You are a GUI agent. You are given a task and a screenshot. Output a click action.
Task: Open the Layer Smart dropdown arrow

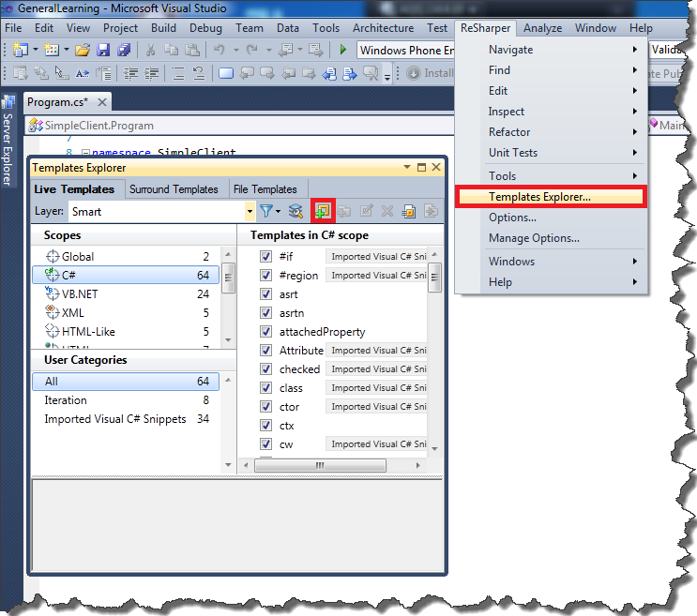click(250, 211)
